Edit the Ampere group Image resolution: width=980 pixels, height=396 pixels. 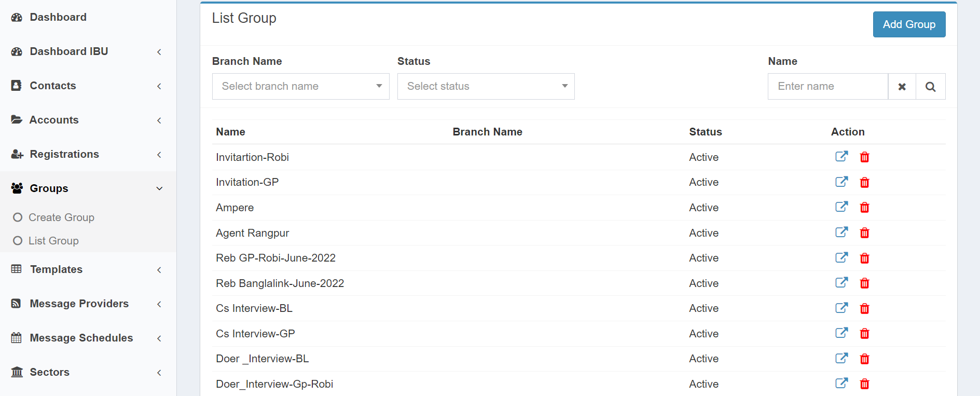point(841,207)
